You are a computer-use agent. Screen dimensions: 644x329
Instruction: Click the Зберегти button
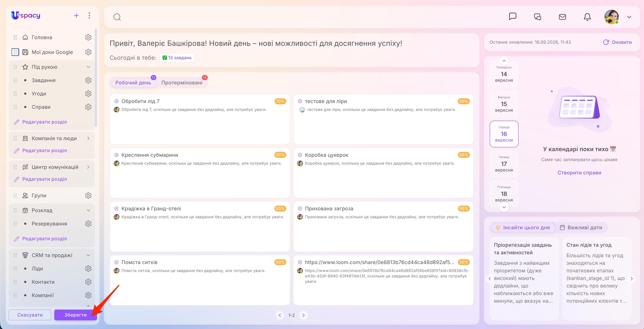pos(76,315)
